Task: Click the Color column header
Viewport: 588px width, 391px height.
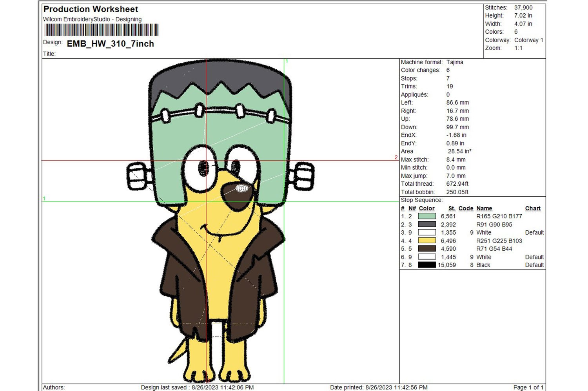Action: [x=426, y=208]
